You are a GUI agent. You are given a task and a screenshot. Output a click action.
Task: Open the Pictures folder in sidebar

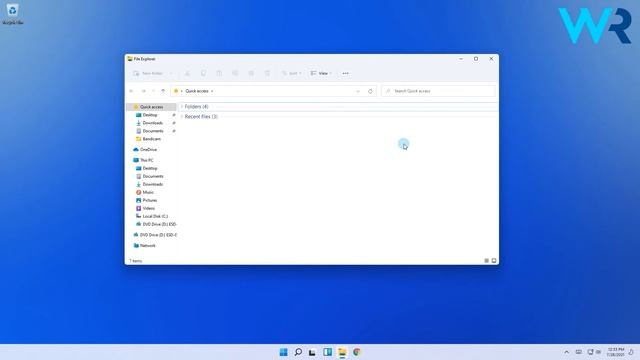(x=150, y=200)
